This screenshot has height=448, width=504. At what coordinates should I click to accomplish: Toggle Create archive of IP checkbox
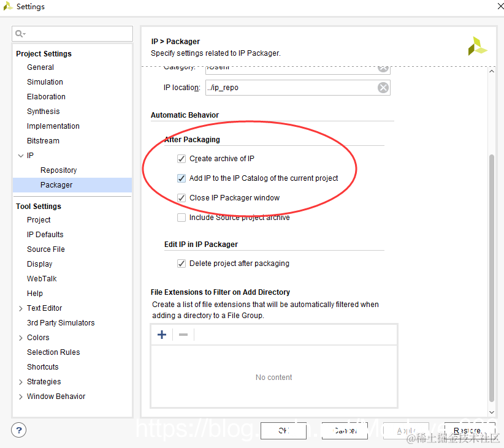(x=181, y=159)
